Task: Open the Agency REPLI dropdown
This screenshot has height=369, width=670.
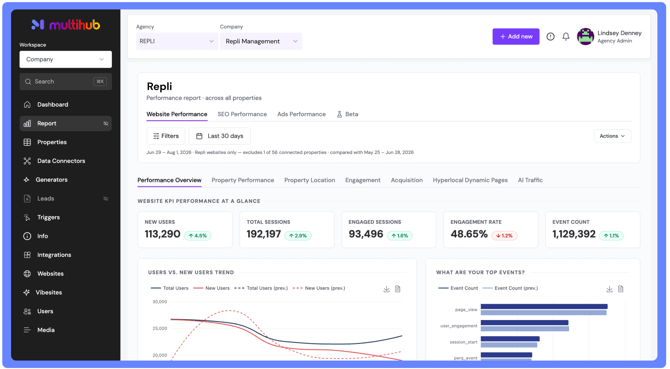Action: (176, 41)
